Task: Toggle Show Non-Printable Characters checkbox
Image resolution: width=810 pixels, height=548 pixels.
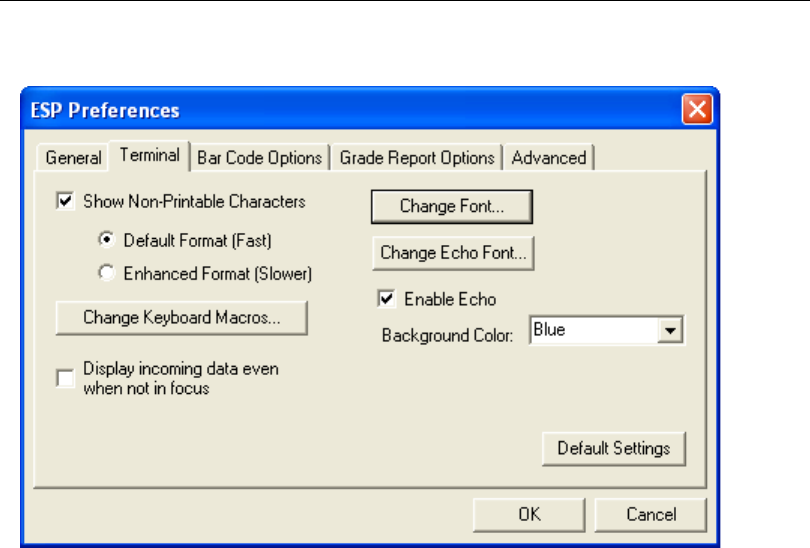Action: [66, 202]
